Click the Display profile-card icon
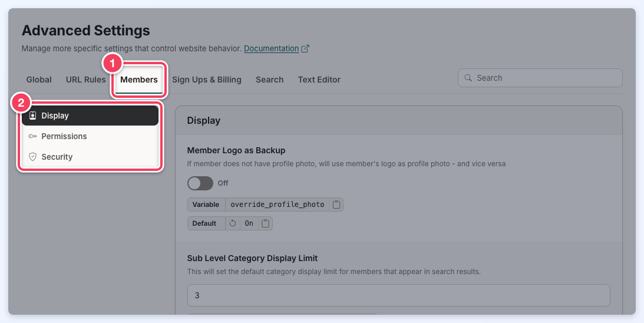Viewport: 644px width, 323px height. 33,116
